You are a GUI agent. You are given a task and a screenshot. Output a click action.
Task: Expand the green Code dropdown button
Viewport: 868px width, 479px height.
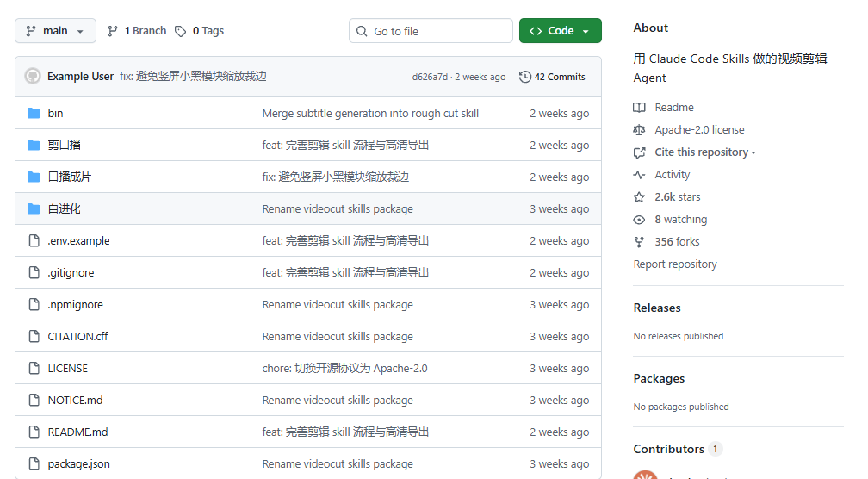(561, 30)
